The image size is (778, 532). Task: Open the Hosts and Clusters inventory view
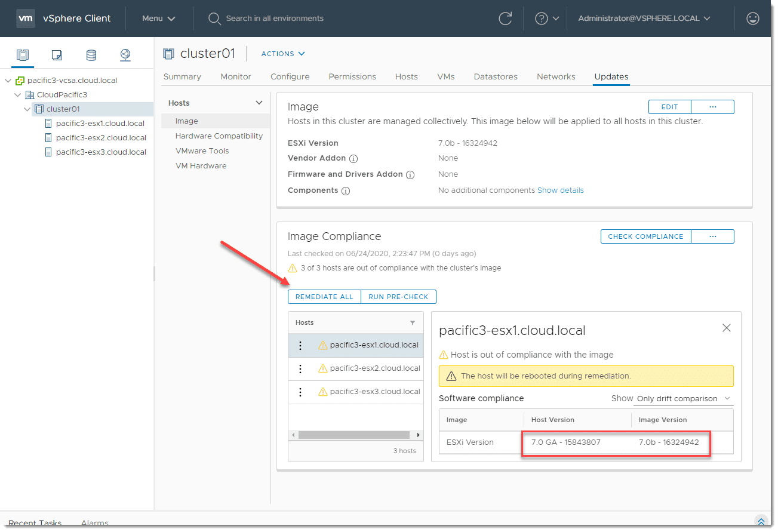pos(23,56)
